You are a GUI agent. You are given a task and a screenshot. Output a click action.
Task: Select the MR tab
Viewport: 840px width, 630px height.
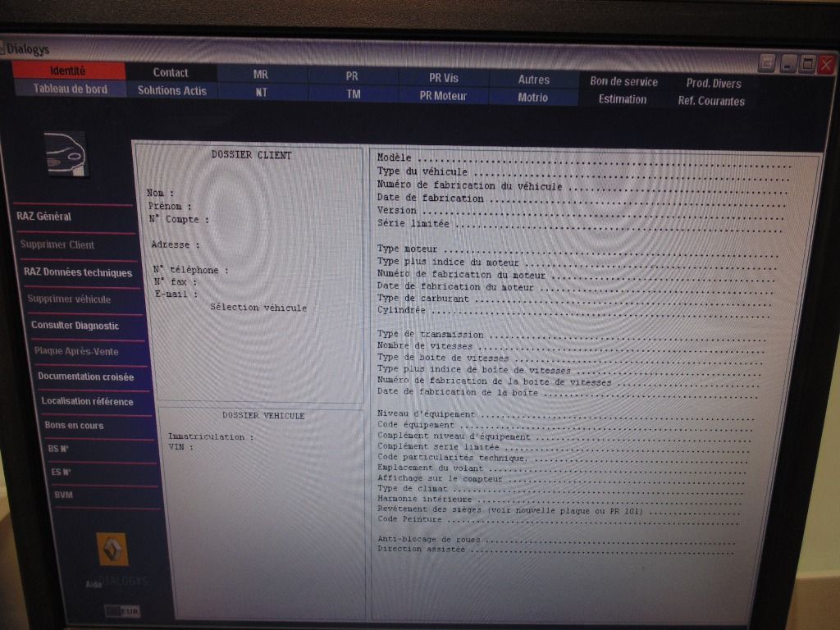coord(261,75)
